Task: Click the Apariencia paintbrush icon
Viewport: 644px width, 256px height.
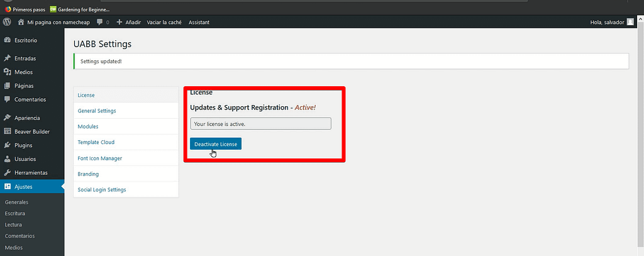Action: pos(7,118)
